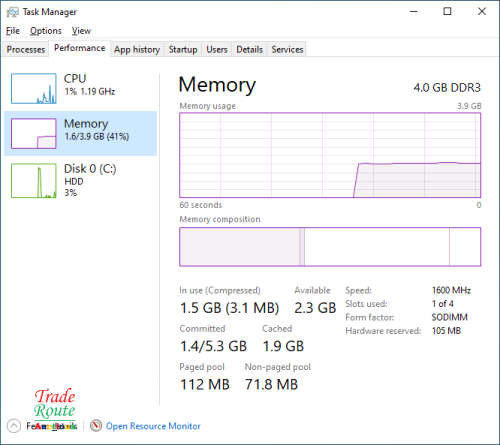
Task: Open the Options menu
Action: point(46,31)
